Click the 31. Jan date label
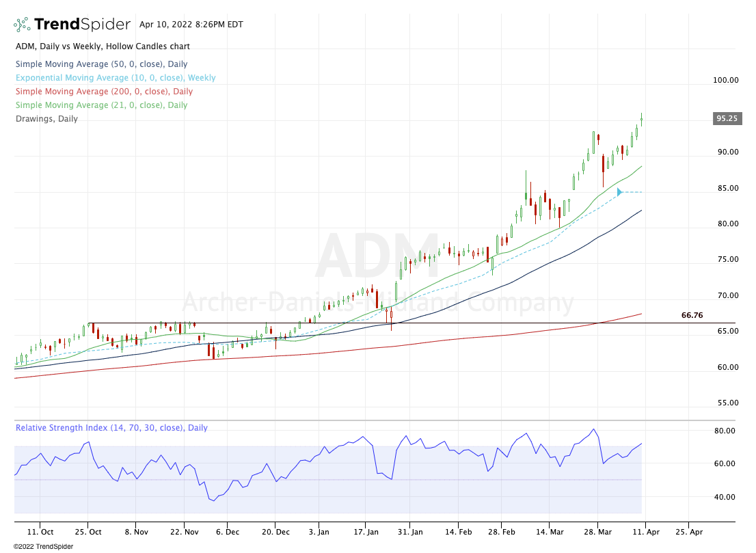The image size is (756, 553). tap(410, 532)
